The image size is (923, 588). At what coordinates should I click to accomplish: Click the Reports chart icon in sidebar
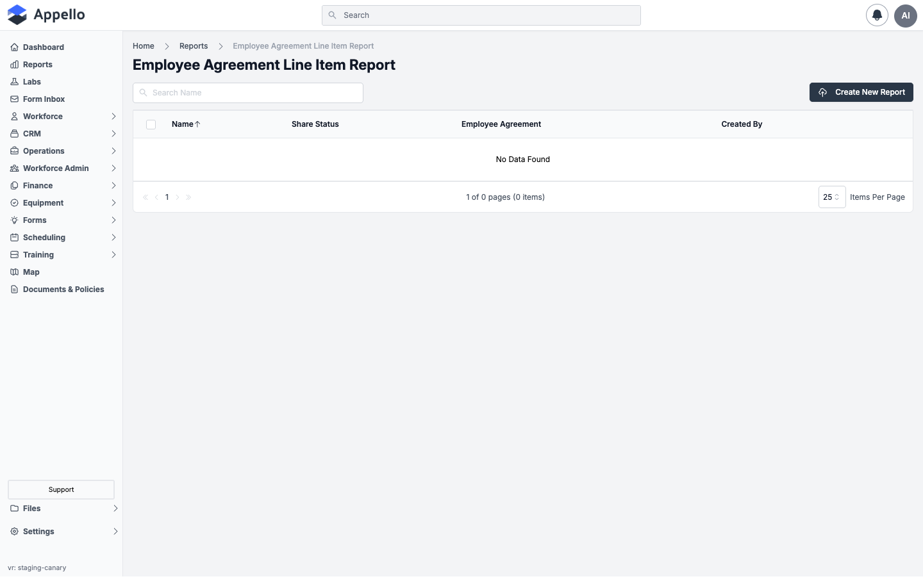coord(14,65)
